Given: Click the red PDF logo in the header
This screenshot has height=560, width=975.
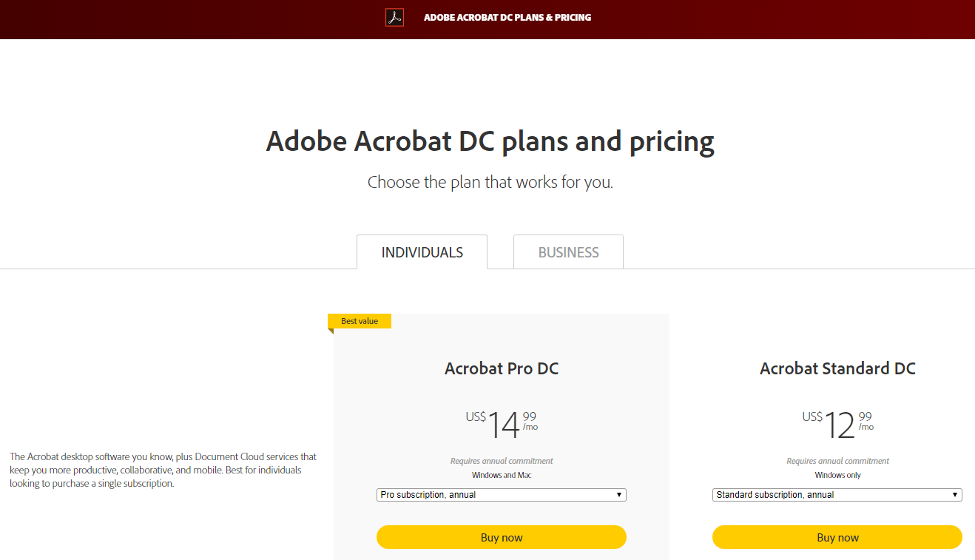Looking at the screenshot, I should [x=394, y=18].
